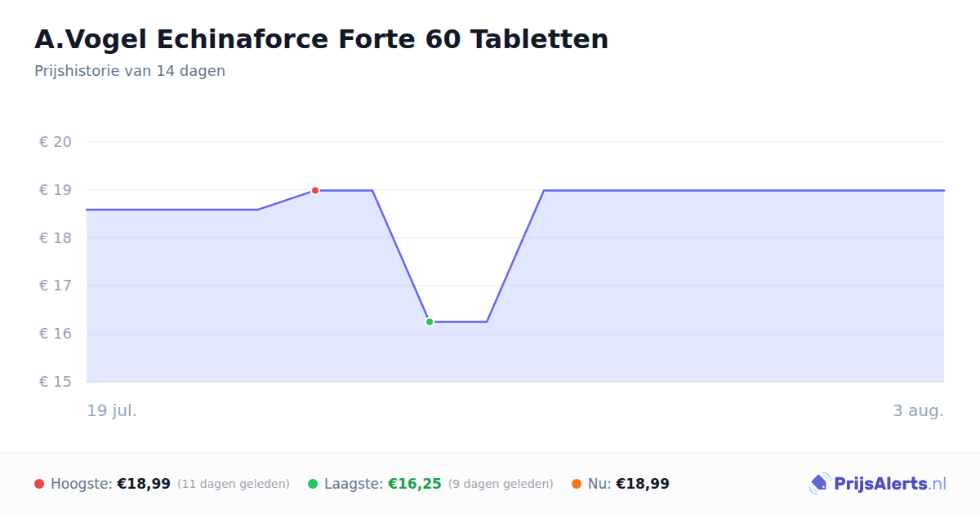The width and height of the screenshot is (980, 514).
Task: Click the green lowest-price dot on the chart line
Action: (x=430, y=321)
